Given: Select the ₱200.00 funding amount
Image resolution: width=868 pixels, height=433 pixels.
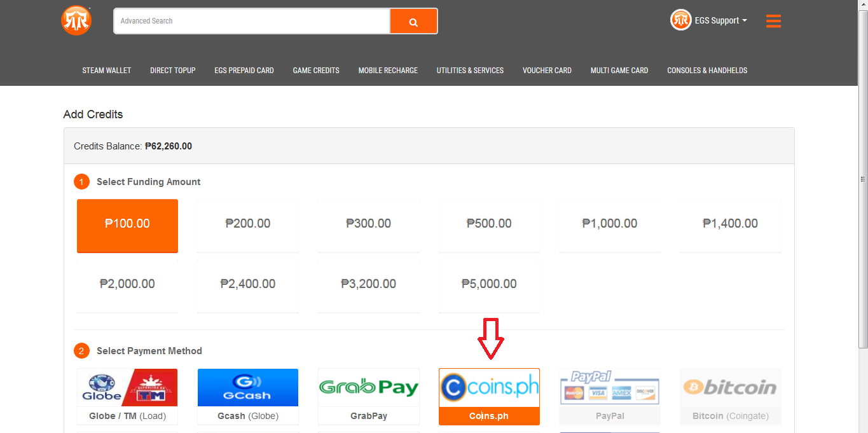Looking at the screenshot, I should pyautogui.click(x=248, y=224).
